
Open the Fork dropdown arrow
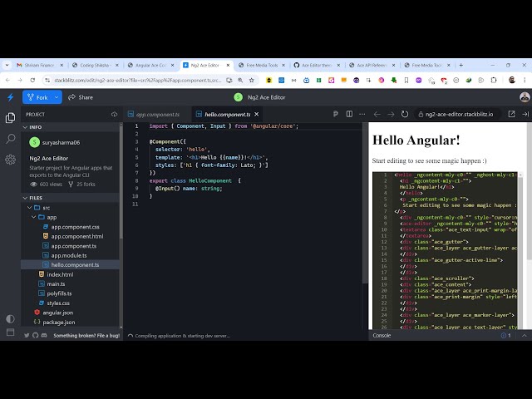tap(57, 97)
